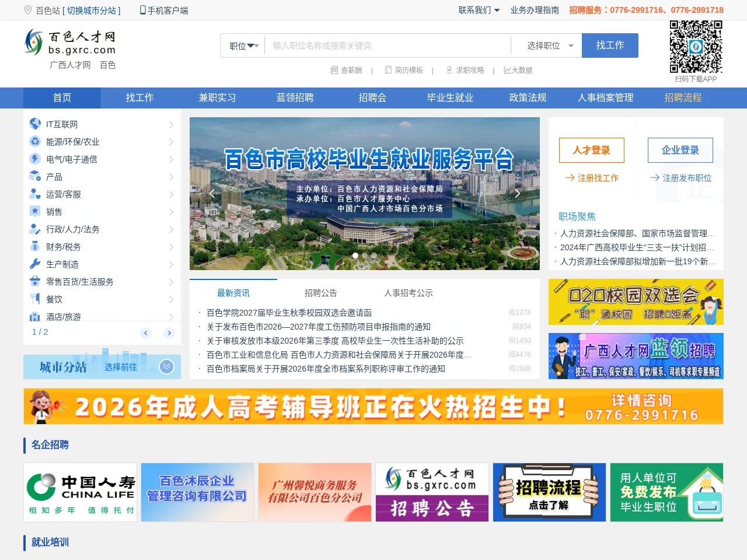Screen dimensions: 747x560
Task: Click the 简历模板 document icon
Action: point(389,70)
